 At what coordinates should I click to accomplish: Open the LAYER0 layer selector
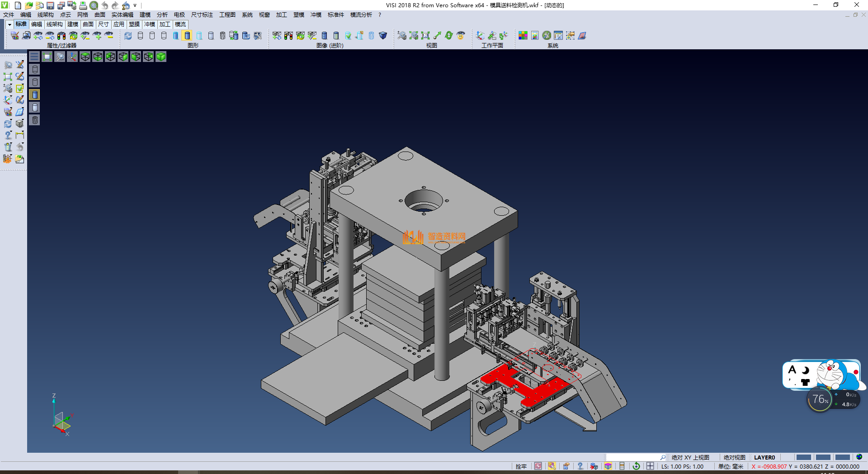(x=764, y=457)
